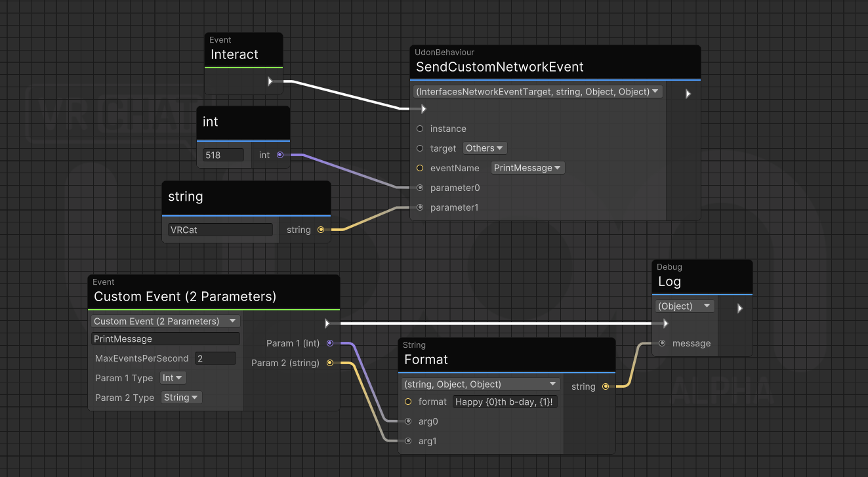Screen dimensions: 868x477
Task: Select the parameter0 input port on SendCustomNetworkEvent
Action: [x=419, y=188]
